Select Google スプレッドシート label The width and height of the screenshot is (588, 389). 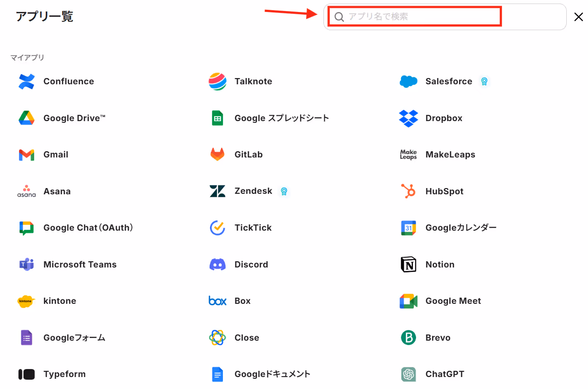(282, 118)
